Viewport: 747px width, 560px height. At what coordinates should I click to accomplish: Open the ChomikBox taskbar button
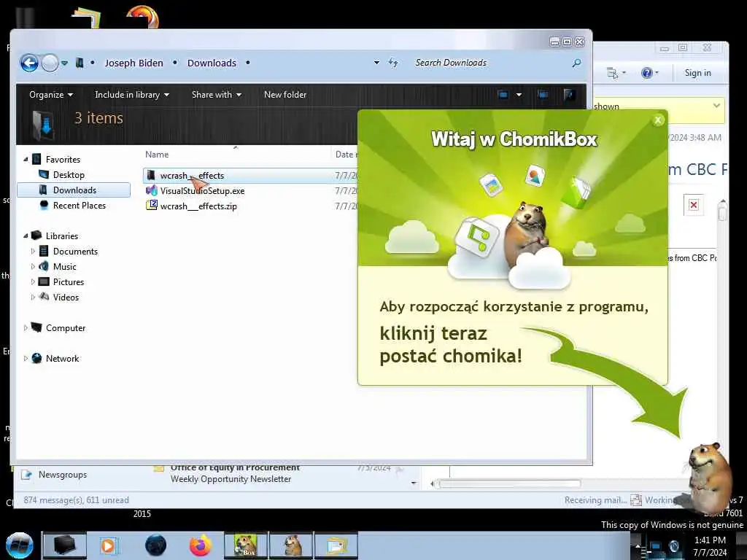tap(246, 545)
